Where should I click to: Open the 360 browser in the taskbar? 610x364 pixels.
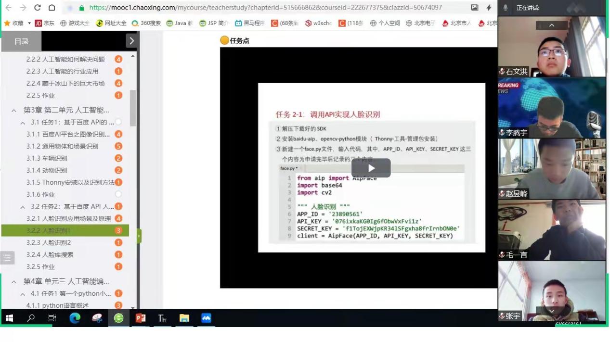(118, 318)
